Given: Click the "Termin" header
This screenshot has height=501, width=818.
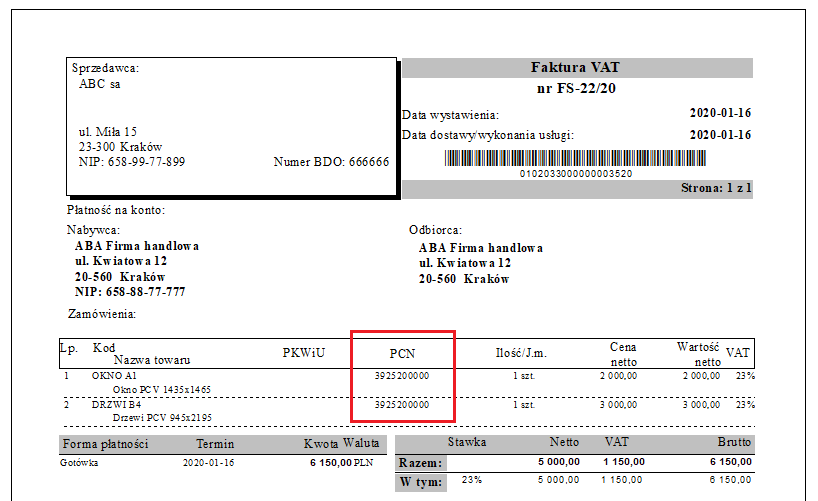Looking at the screenshot, I should coord(215,444).
